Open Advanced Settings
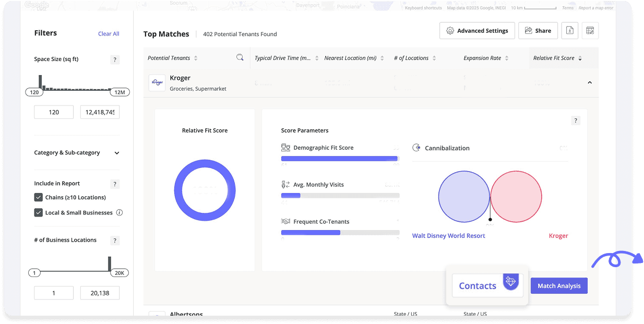 click(477, 31)
